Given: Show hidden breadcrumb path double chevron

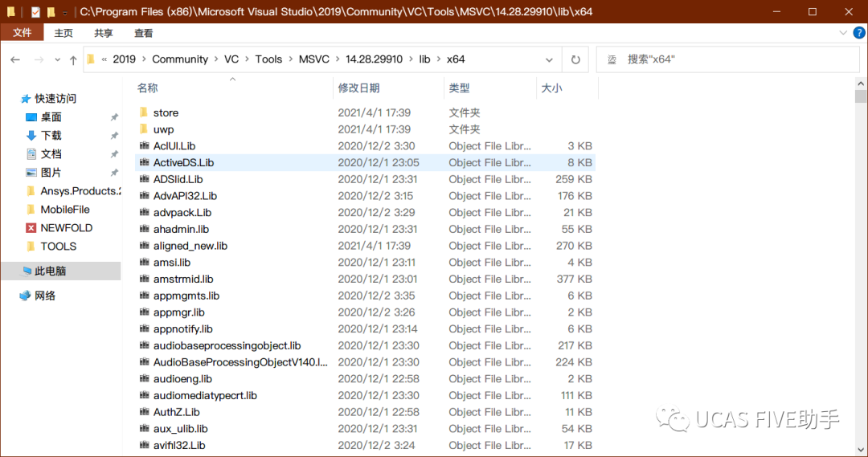Looking at the screenshot, I should point(104,59).
